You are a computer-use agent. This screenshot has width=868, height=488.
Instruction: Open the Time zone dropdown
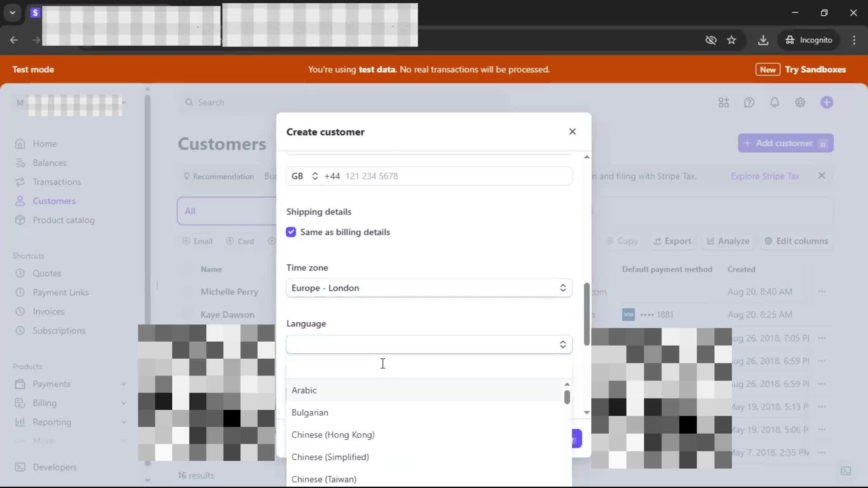[429, 288]
